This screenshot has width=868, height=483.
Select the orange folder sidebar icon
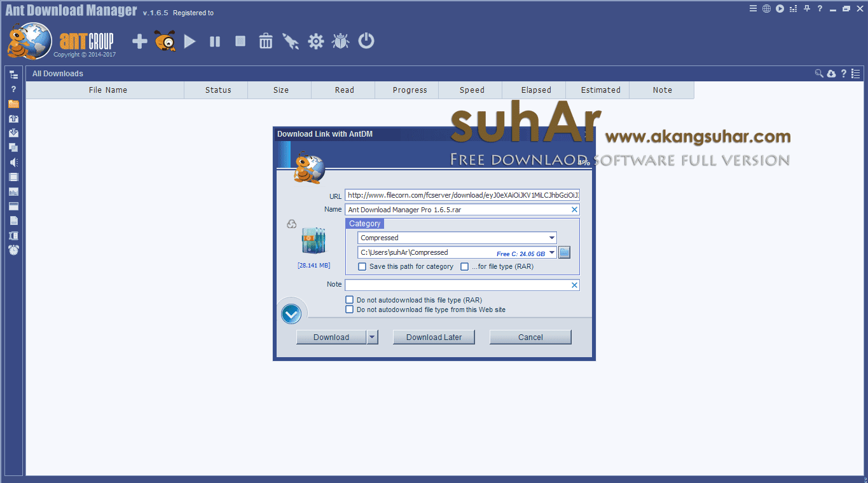point(13,104)
